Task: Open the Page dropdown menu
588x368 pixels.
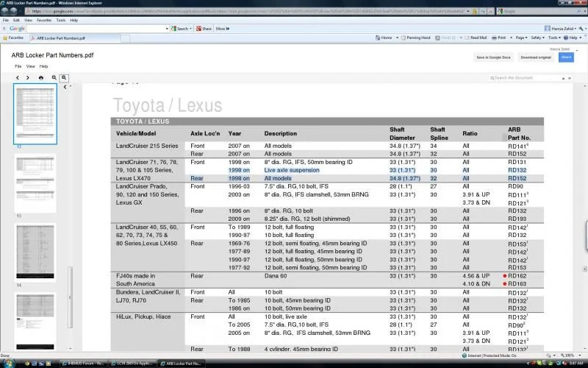Action: [521, 38]
